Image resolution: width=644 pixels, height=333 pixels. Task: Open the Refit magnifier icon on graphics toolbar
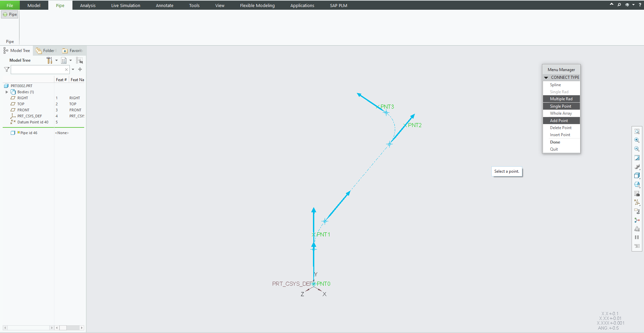637,131
